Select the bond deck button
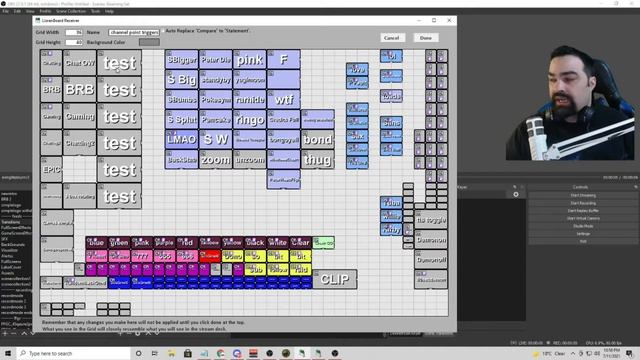The width and height of the screenshot is (640, 360). coord(318,139)
